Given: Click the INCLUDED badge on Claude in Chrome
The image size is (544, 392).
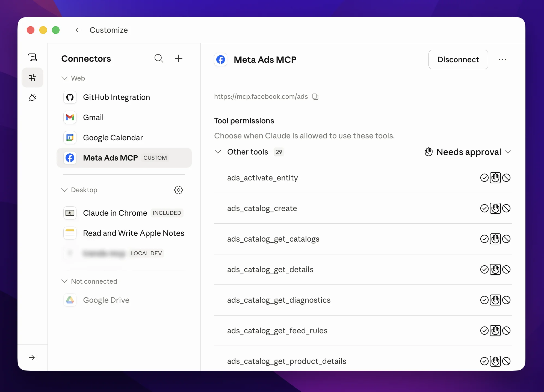Looking at the screenshot, I should [x=167, y=213].
